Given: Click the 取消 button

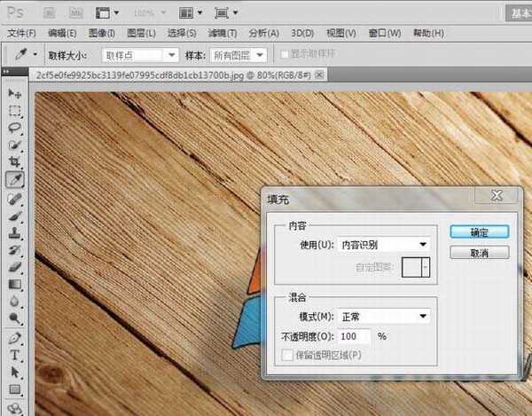Looking at the screenshot, I should pos(479,253).
